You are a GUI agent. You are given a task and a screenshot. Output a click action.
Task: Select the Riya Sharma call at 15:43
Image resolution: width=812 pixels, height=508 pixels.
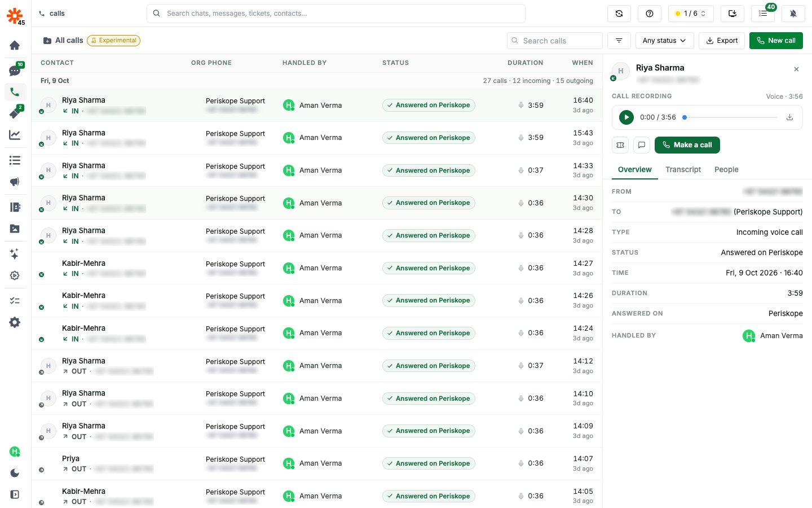(317, 138)
